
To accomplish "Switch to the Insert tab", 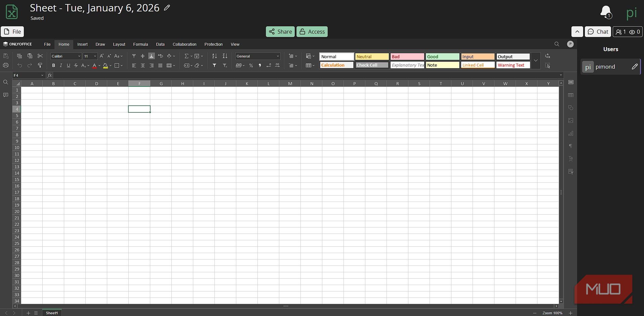I will tap(82, 44).
